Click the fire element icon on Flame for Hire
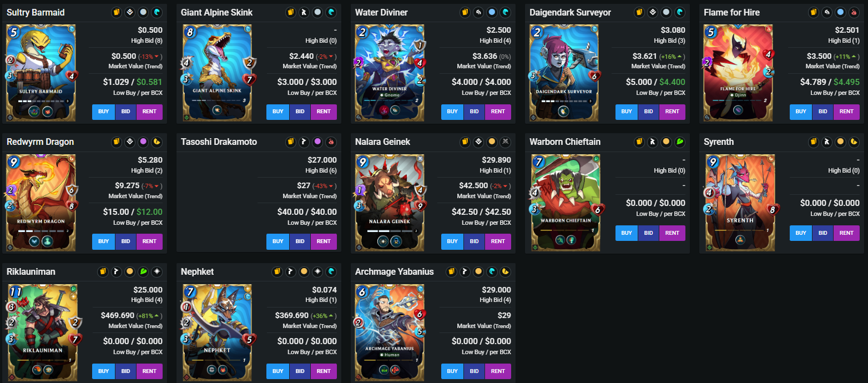Viewport: 868px width, 383px height. click(x=854, y=12)
